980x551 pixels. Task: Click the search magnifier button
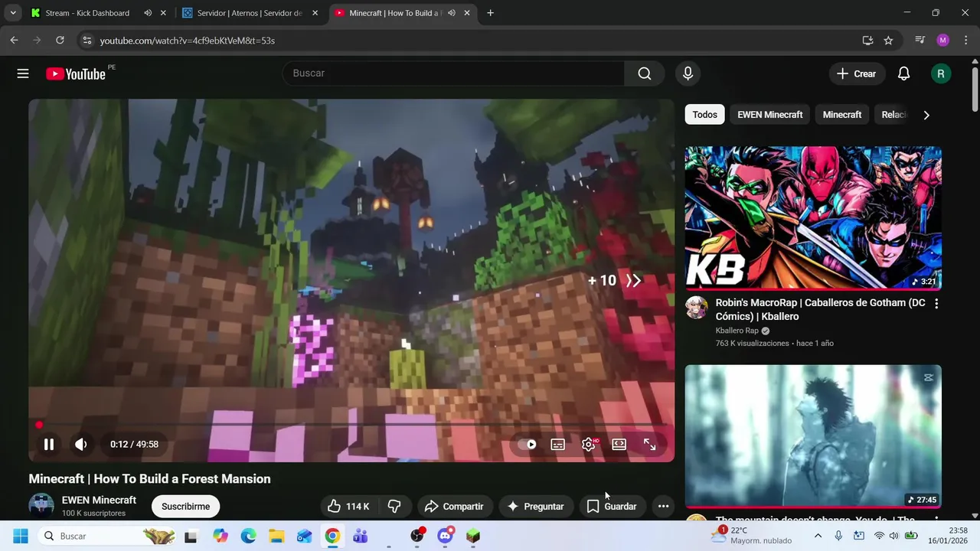(x=645, y=73)
